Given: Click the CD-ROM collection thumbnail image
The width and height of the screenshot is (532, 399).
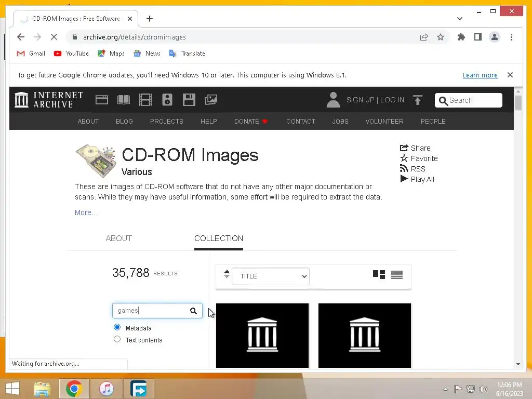Looking at the screenshot, I should coord(96,161).
